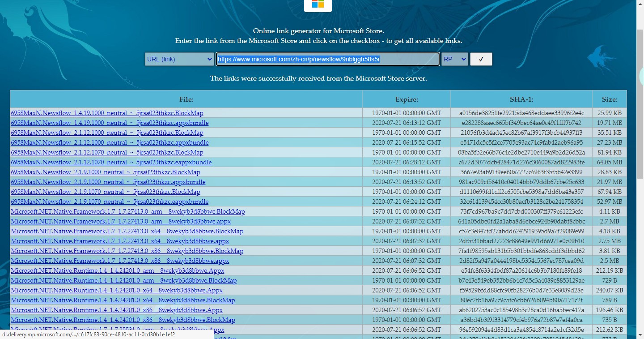Click the 'Size:' column header
644x339 pixels.
click(x=610, y=99)
